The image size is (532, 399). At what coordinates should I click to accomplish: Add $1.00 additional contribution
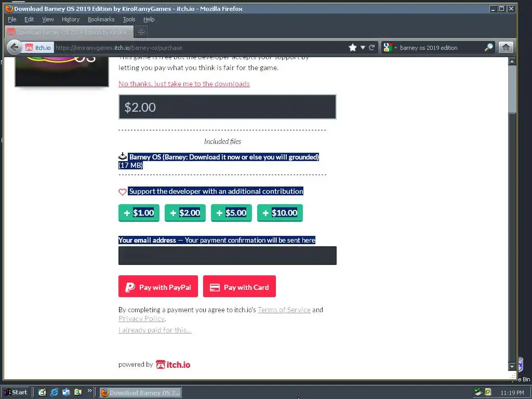coord(139,212)
